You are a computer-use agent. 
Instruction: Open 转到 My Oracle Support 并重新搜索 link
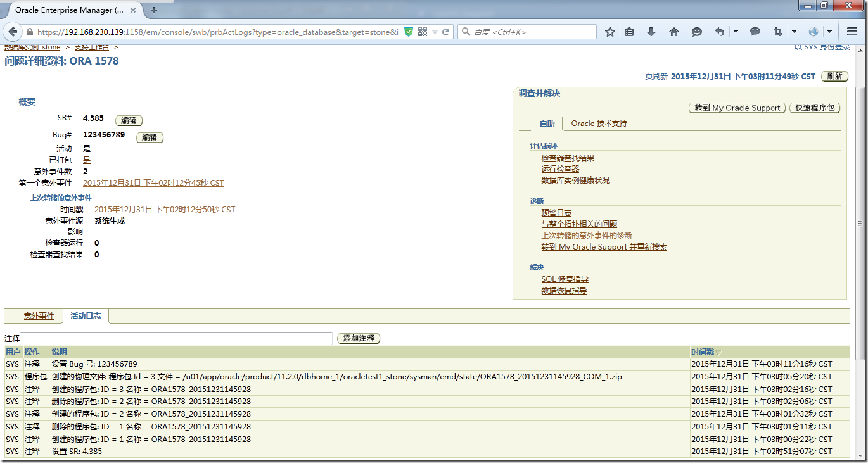click(604, 247)
